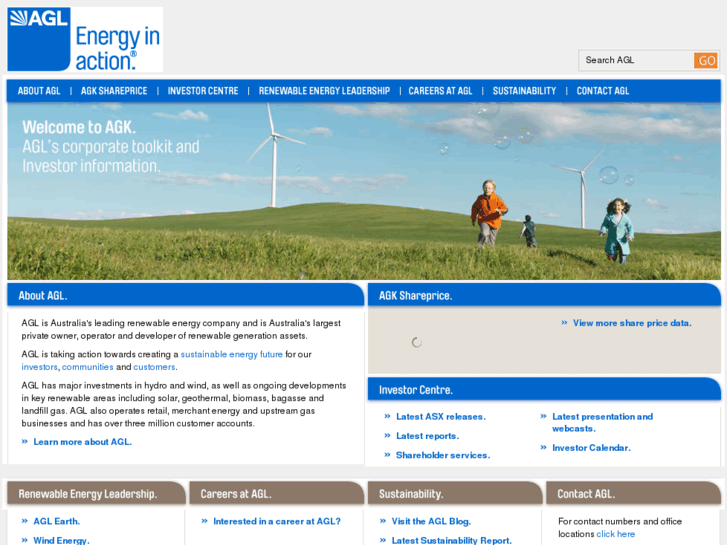The image size is (727, 545).
Task: Click the Welcome to AGK banner heading
Action: pos(79,127)
